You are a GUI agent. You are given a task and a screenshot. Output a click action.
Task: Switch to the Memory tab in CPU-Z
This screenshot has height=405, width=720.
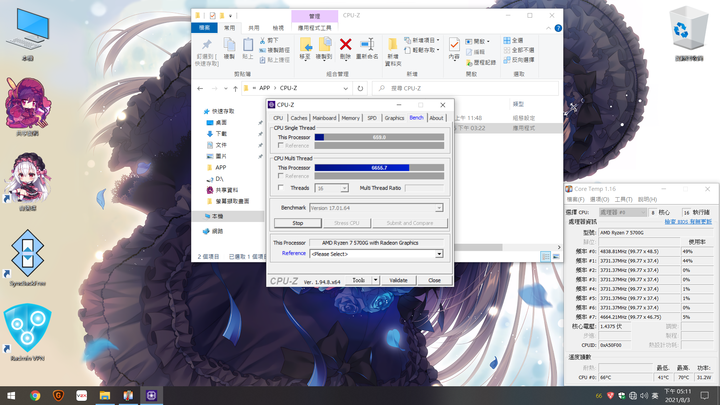tap(350, 118)
